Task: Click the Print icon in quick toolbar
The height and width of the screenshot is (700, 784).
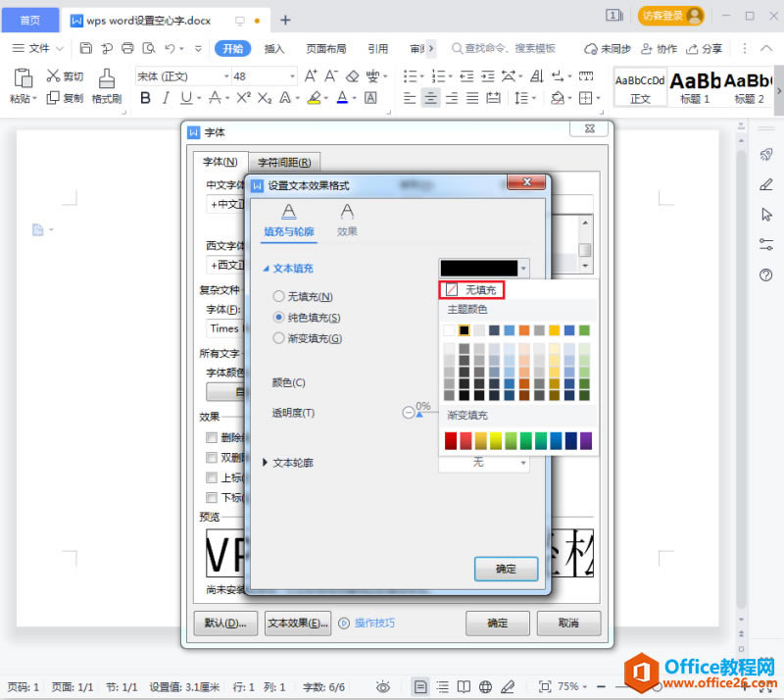Action: coord(128,49)
